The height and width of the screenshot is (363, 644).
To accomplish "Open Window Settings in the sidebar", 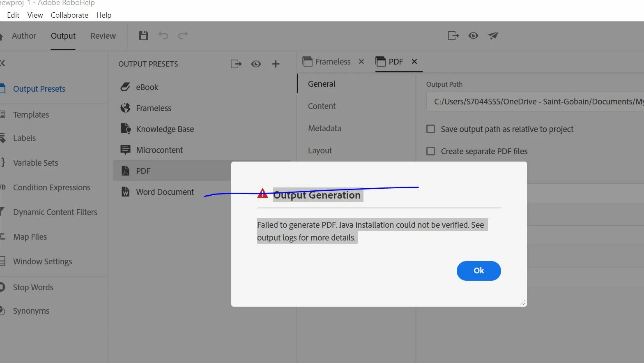I will pyautogui.click(x=42, y=261).
